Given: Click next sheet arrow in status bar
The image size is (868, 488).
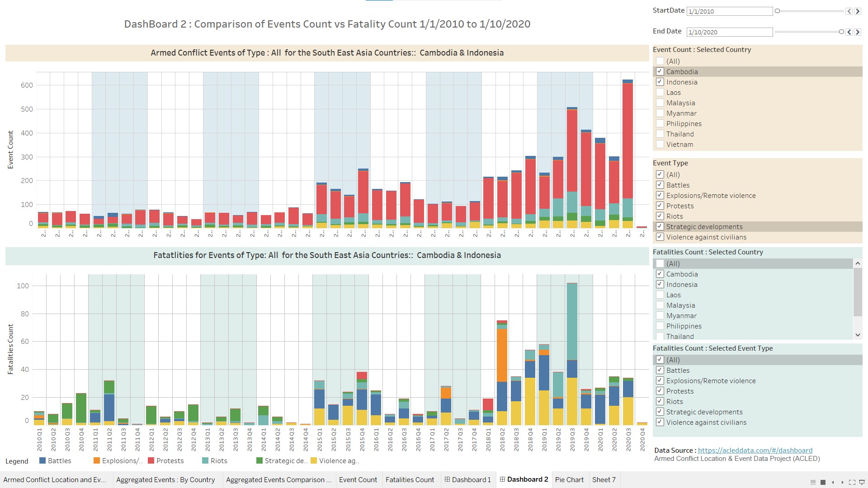Looking at the screenshot, I should pos(842,482).
